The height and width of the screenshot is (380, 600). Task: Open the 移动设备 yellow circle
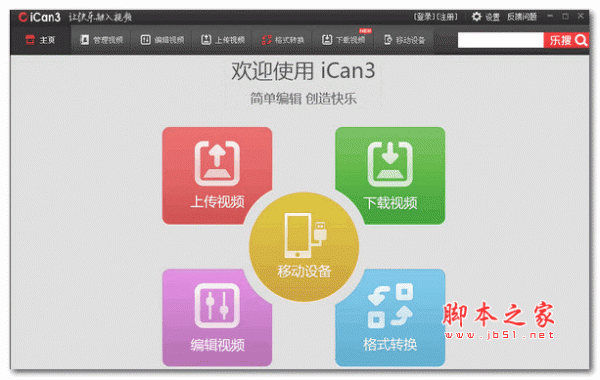(x=304, y=247)
